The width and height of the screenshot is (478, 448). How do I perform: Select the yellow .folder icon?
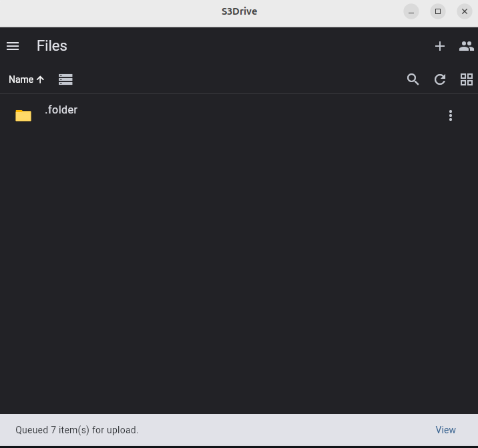coord(23,116)
